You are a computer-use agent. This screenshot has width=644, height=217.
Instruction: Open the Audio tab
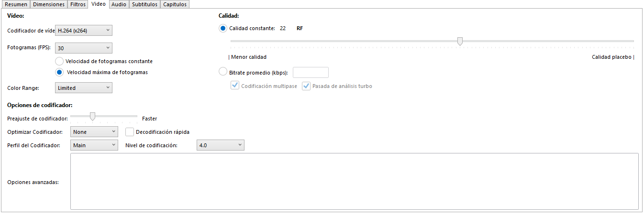click(118, 4)
